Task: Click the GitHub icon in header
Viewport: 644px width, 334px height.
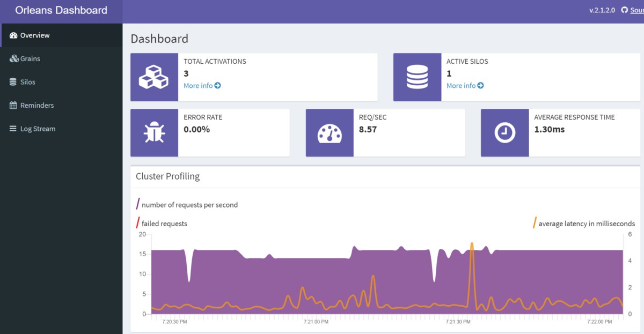Action: [624, 10]
